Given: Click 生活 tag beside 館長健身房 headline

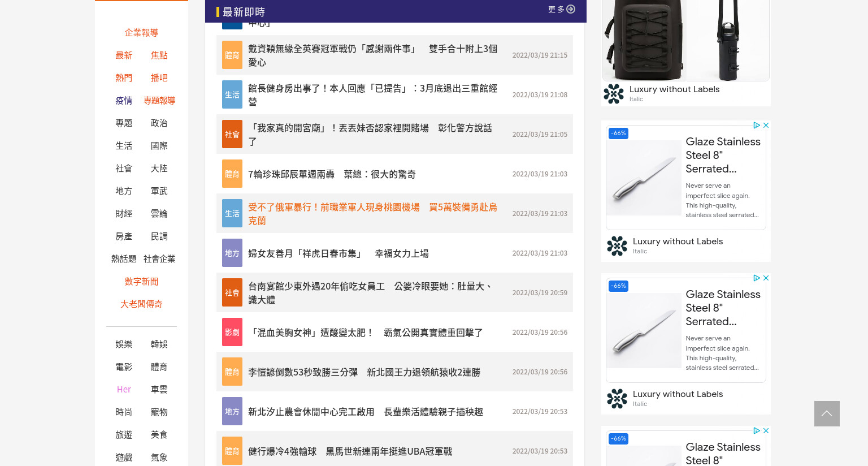Looking at the screenshot, I should pos(232,94).
